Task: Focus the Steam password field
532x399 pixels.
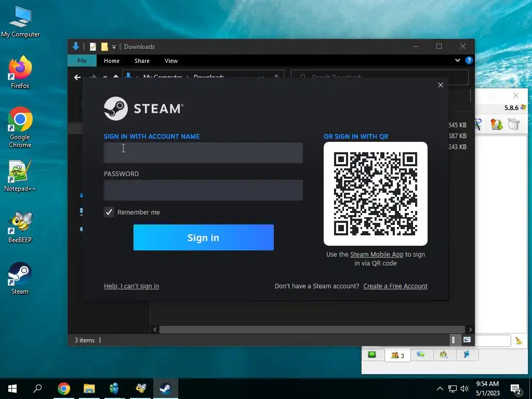Action: 203,190
